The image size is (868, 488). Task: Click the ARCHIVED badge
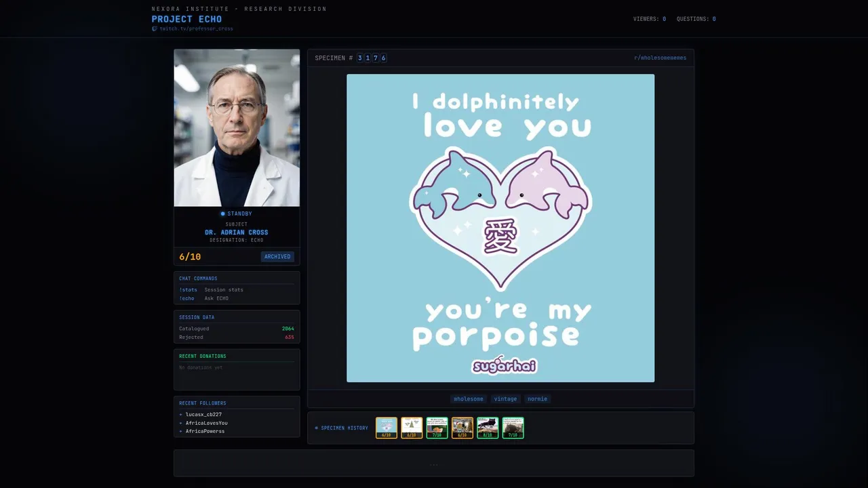click(277, 257)
